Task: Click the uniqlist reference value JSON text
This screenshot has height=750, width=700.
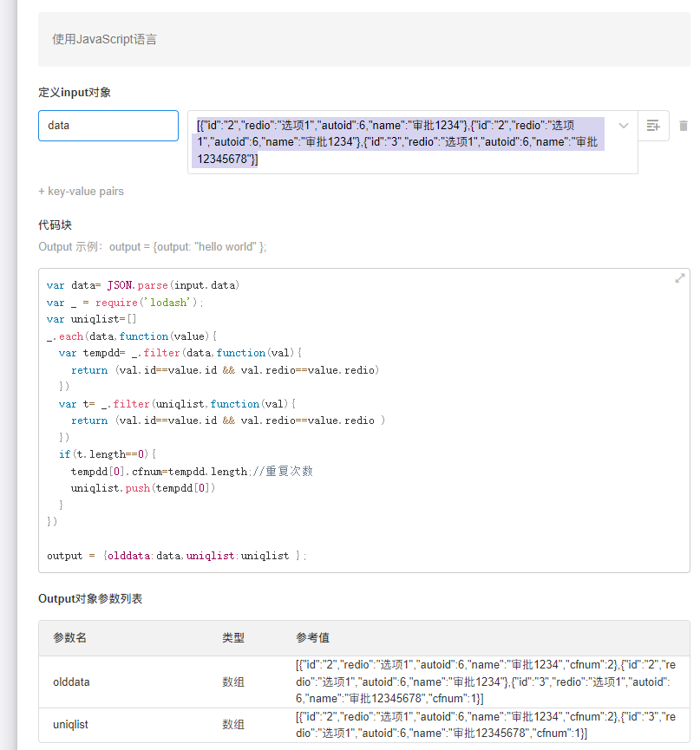Action: pyautogui.click(x=486, y=725)
